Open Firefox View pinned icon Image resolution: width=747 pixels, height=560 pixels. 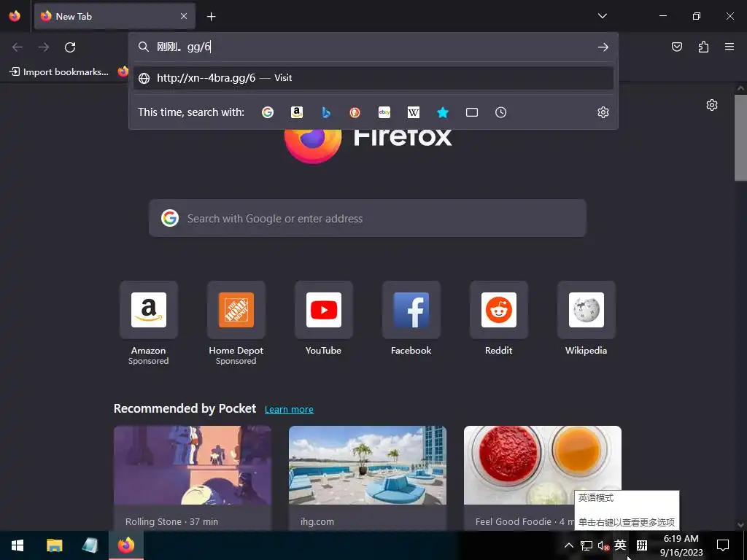click(x=15, y=16)
